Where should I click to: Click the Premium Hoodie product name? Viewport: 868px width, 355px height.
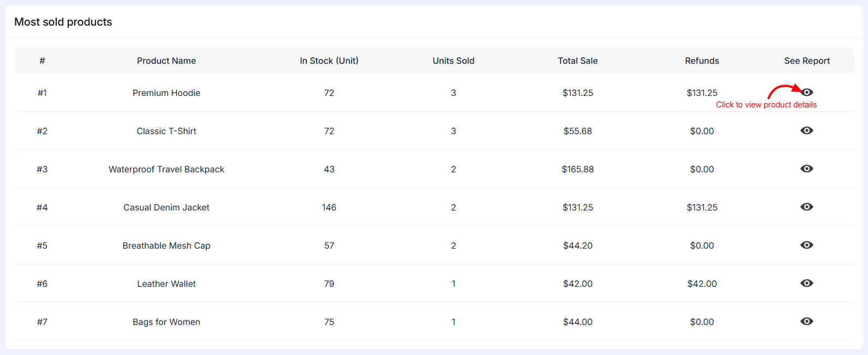click(x=166, y=93)
